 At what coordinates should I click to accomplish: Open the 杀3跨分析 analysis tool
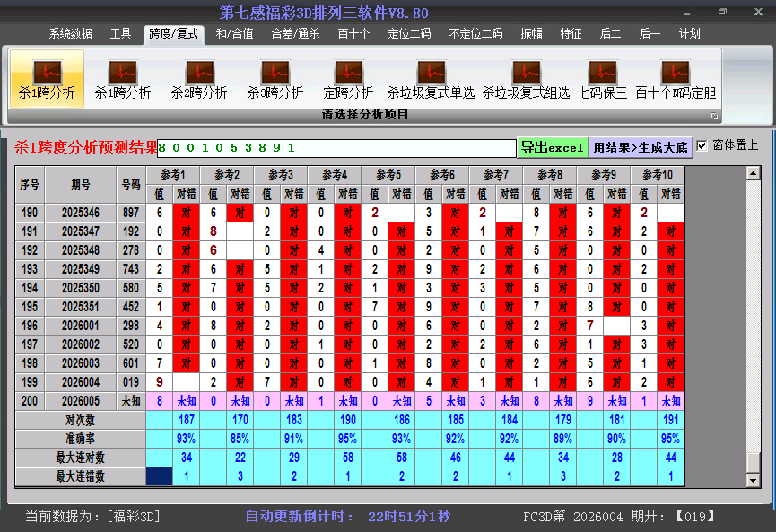pyautogui.click(x=275, y=79)
